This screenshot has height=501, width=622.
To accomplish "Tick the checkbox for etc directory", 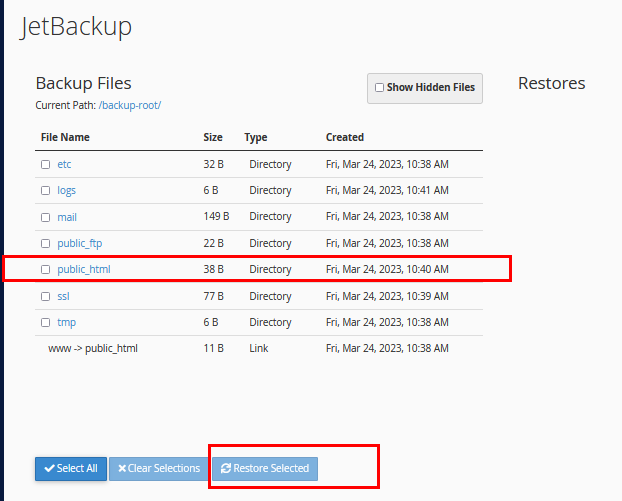I will pos(46,164).
